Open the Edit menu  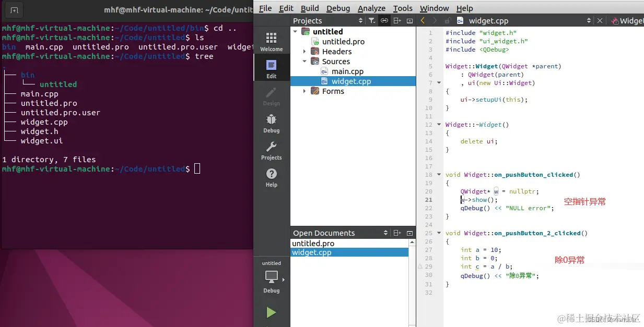tap(286, 8)
